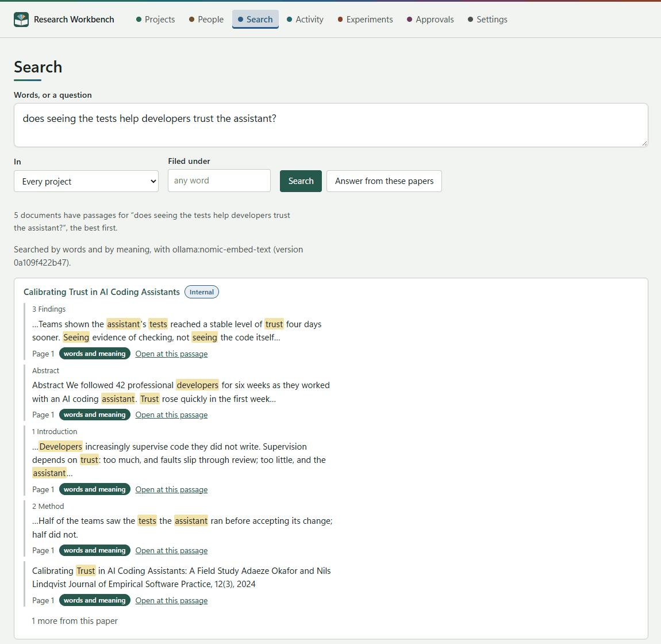Open the 2 Method passage link
661x644 pixels.
tap(171, 550)
